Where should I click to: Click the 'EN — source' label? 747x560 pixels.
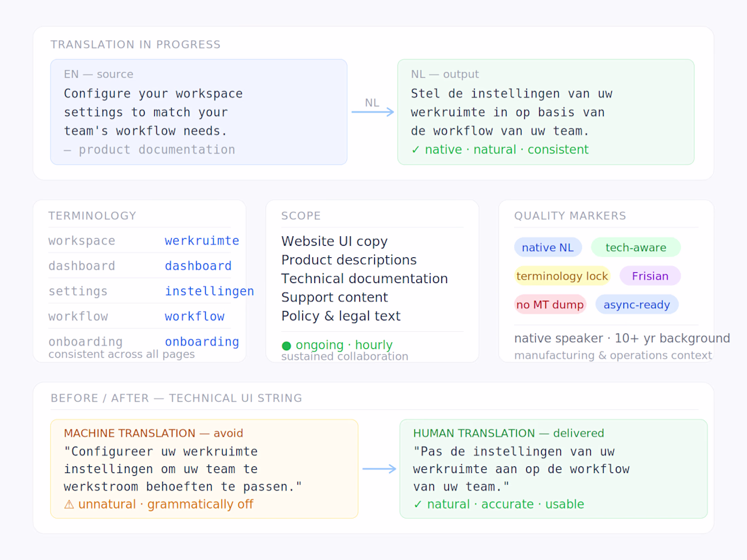click(98, 74)
